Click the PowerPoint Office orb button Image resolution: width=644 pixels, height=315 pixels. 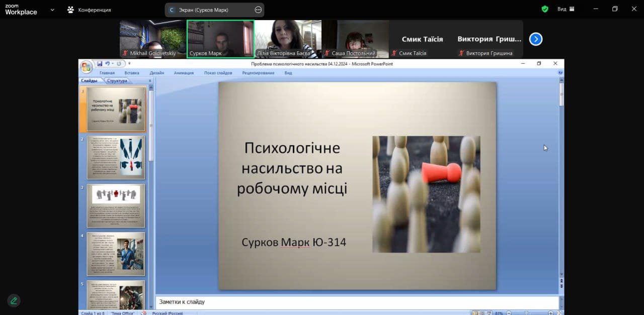(86, 66)
